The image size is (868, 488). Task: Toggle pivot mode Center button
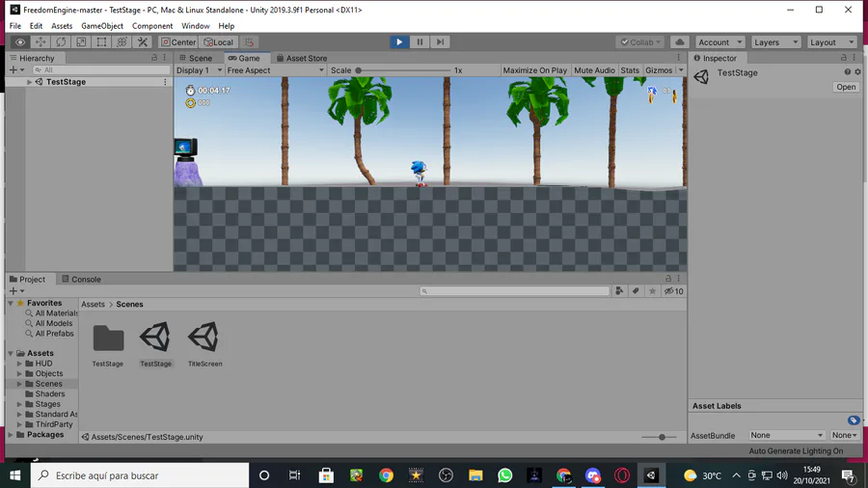click(178, 42)
